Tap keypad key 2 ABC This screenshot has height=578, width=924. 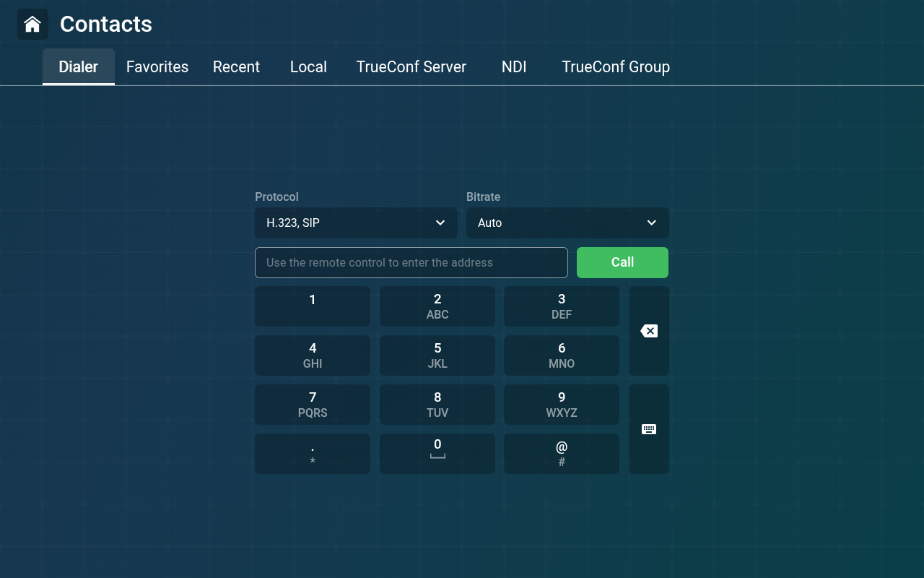click(x=437, y=306)
